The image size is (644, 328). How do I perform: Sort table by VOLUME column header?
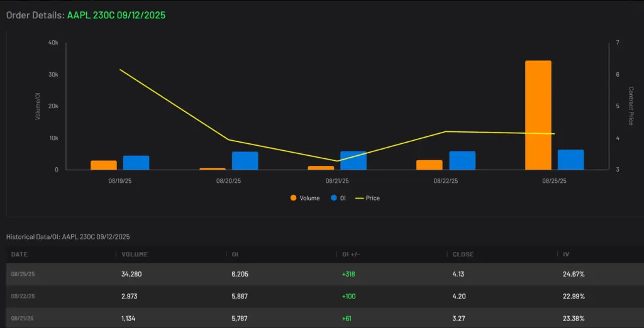coord(135,254)
